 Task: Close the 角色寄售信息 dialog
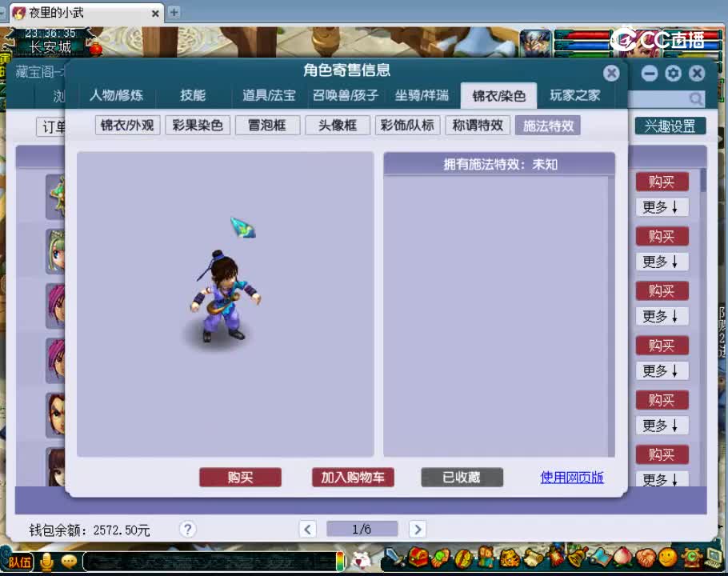pyautogui.click(x=611, y=73)
